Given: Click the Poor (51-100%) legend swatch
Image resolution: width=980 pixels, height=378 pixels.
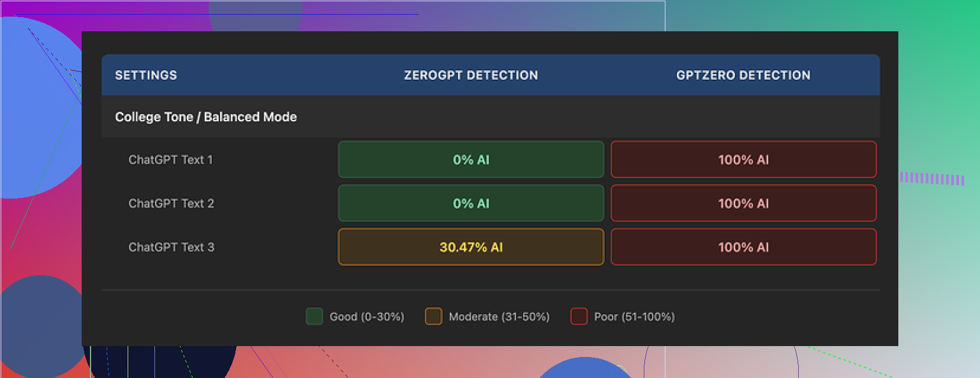Looking at the screenshot, I should [x=579, y=316].
